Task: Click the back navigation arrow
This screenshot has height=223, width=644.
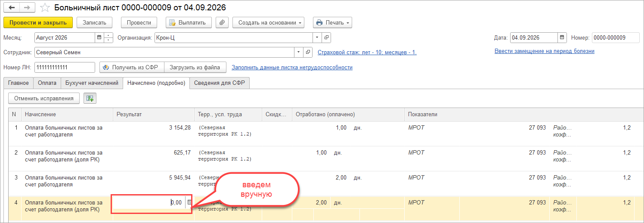Action: [x=12, y=8]
